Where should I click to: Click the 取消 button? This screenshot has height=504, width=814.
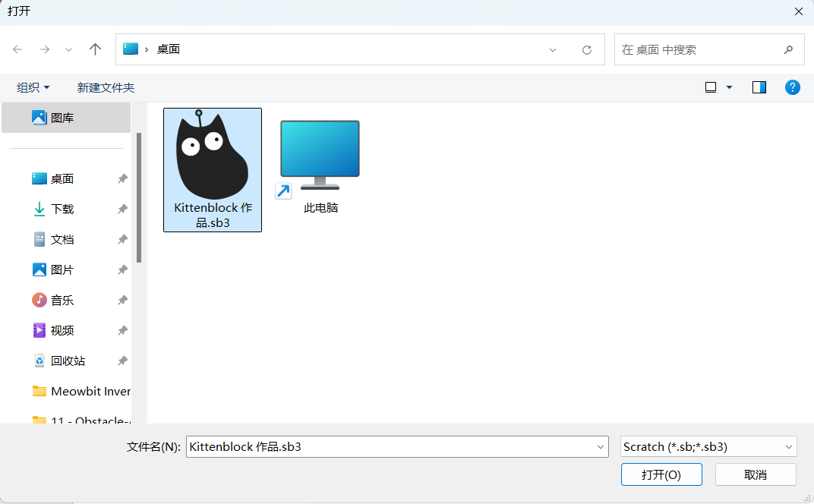[756, 474]
